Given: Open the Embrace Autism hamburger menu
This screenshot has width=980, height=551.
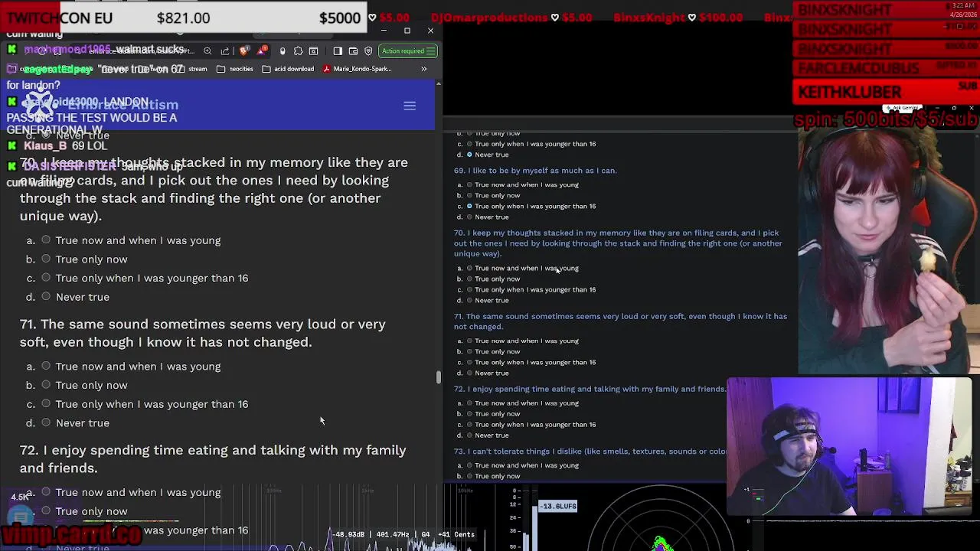Looking at the screenshot, I should pos(410,106).
